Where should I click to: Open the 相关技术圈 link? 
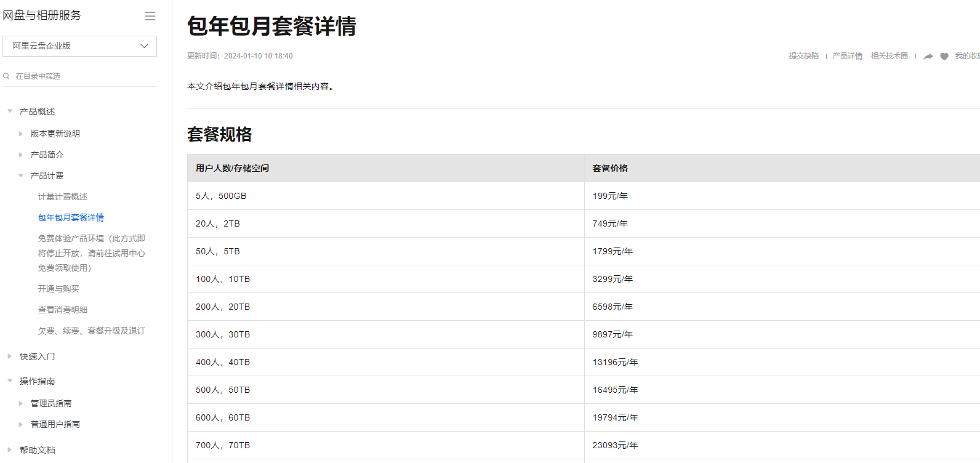coord(890,56)
